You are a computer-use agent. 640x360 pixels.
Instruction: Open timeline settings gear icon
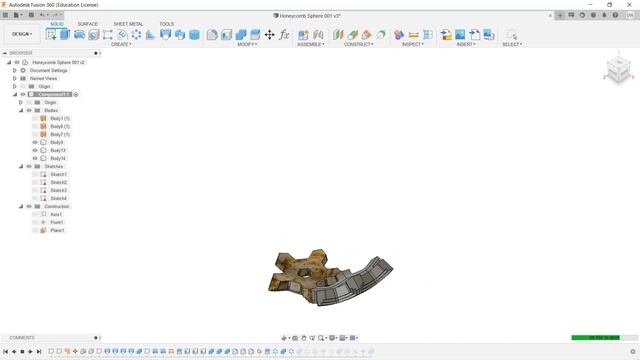[633, 351]
